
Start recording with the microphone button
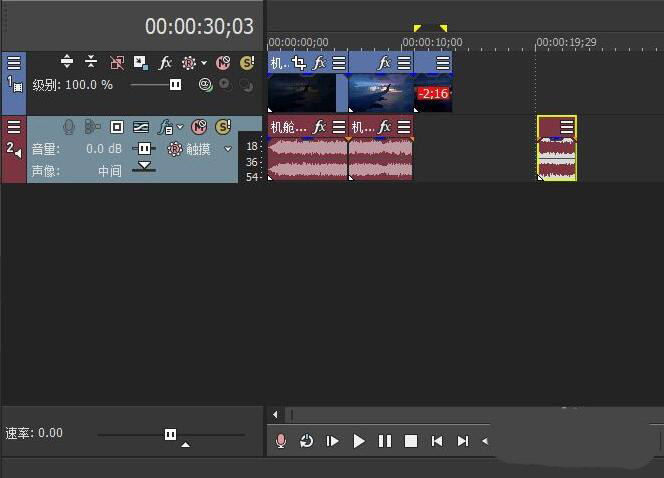point(280,441)
